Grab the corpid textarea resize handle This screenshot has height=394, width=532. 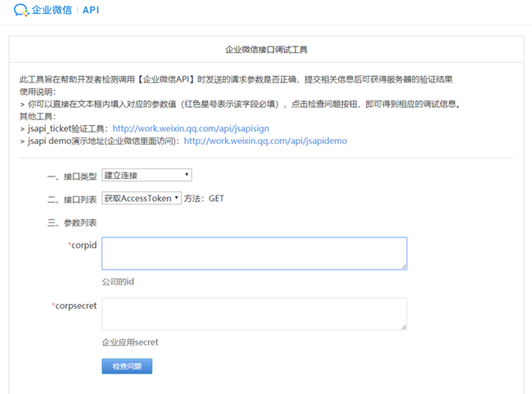tap(404, 266)
